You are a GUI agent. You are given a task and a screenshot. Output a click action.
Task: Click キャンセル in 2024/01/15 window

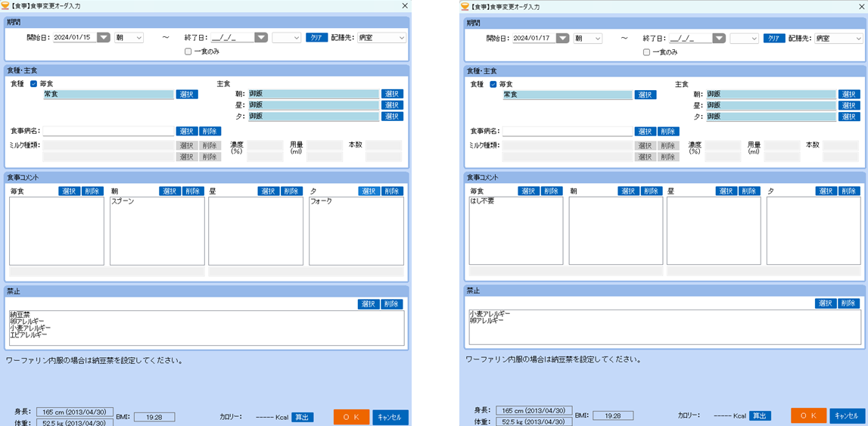tap(390, 417)
